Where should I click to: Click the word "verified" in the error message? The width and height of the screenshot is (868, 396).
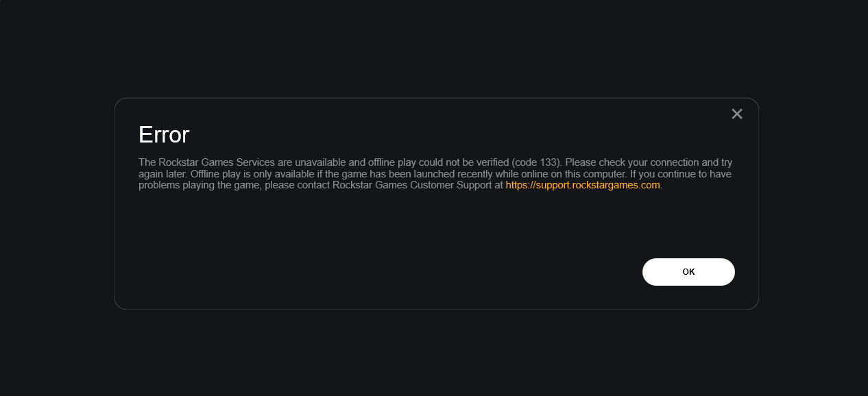click(x=493, y=162)
